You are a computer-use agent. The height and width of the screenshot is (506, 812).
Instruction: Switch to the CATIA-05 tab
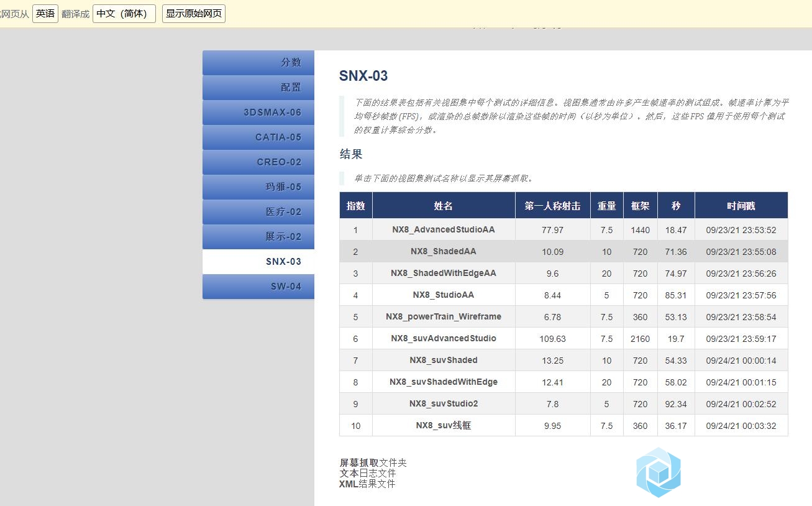tap(258, 137)
